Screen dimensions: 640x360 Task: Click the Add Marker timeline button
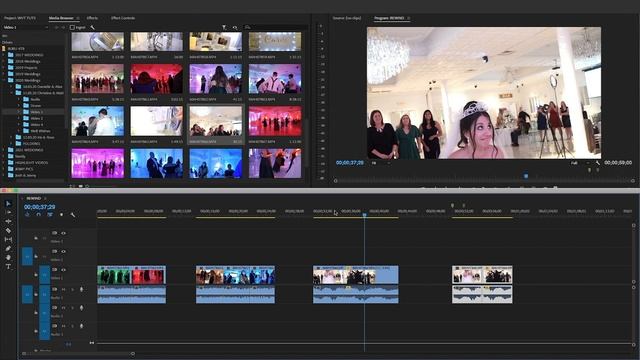[62, 215]
